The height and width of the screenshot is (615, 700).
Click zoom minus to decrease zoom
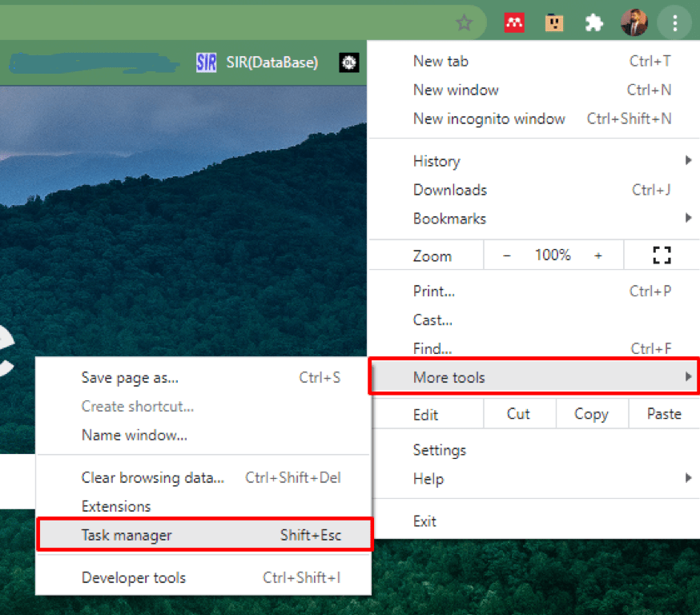(x=506, y=255)
